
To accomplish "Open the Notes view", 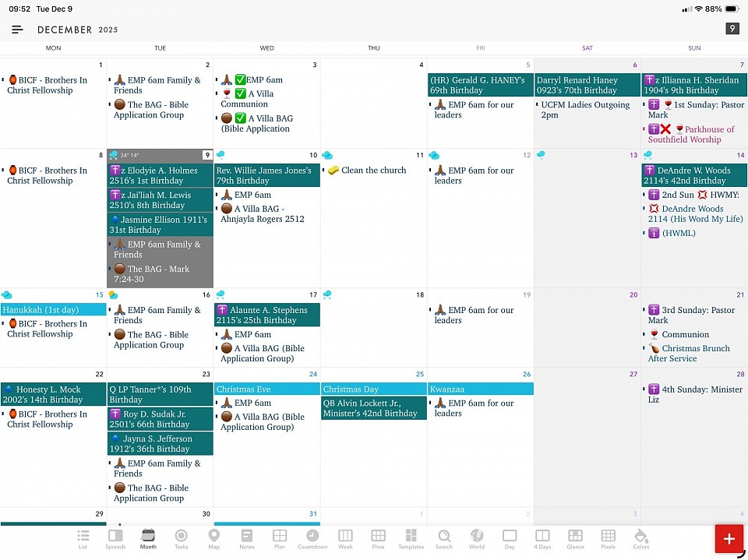I will tap(247, 539).
